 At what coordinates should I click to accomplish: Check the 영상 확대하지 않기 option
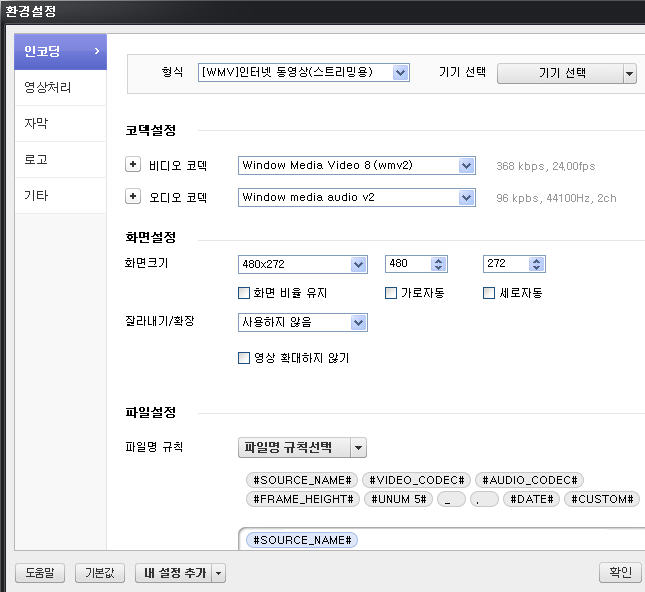click(x=244, y=358)
